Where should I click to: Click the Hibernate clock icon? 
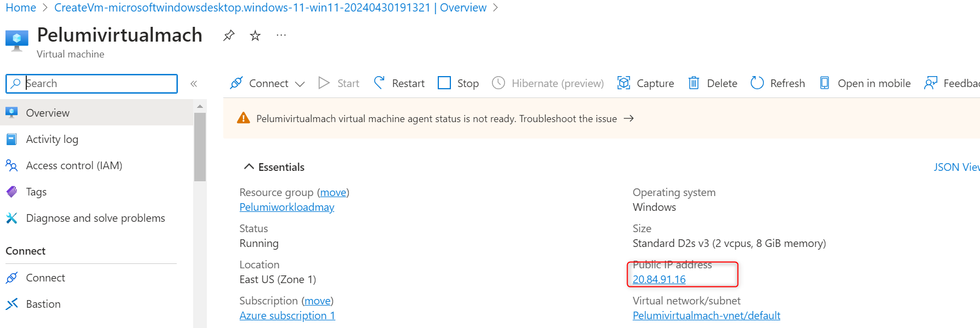[x=498, y=83]
